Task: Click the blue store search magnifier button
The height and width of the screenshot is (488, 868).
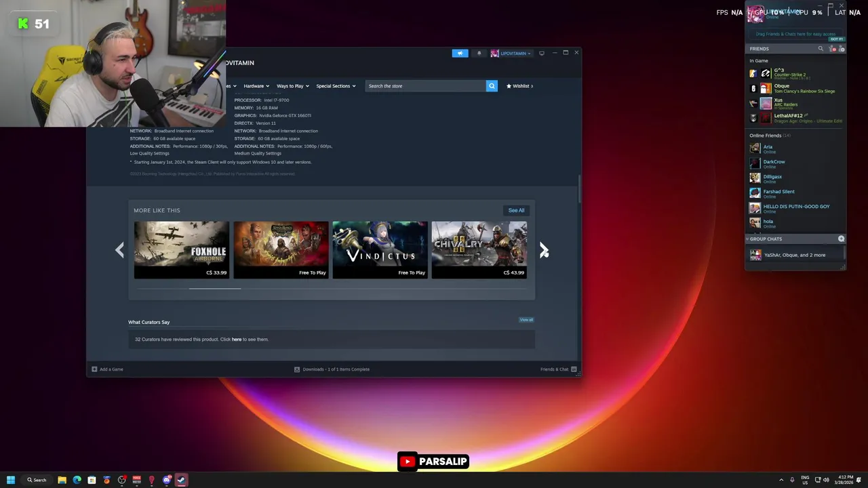Action: [x=492, y=86]
